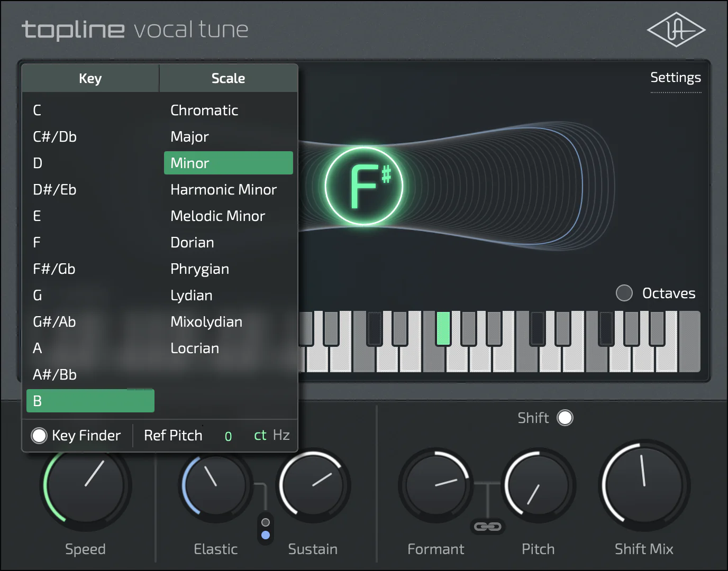Select the highlighted Minor scale

click(229, 163)
